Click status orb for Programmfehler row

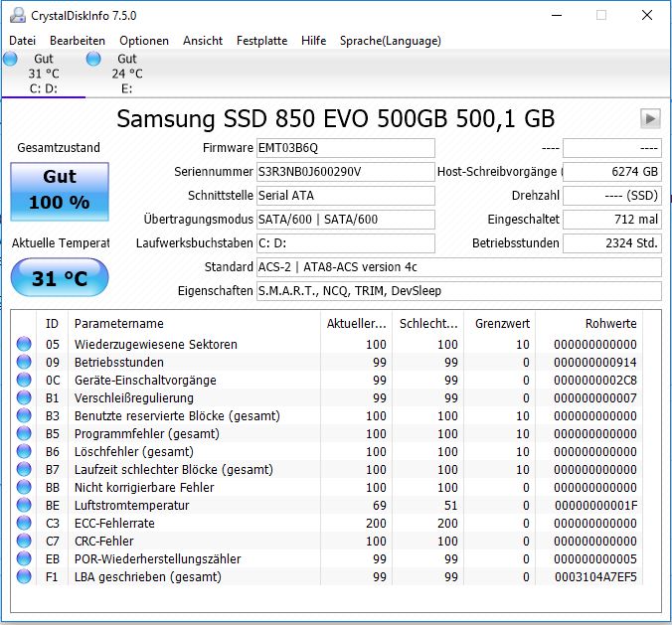24,433
